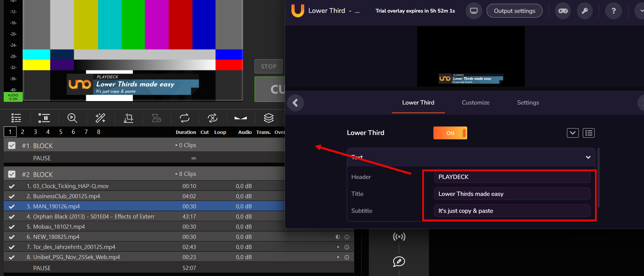Screen dimensions: 644x276
Task: Open the gamepad controller icon
Action: point(563,11)
